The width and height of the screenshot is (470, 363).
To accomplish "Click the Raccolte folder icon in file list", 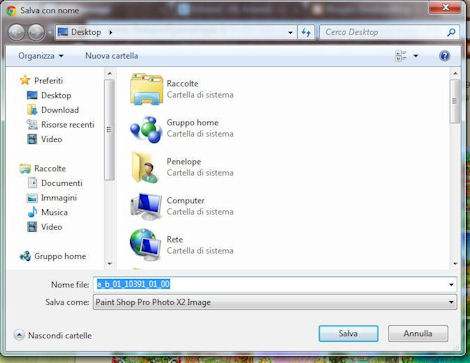I will (x=146, y=89).
